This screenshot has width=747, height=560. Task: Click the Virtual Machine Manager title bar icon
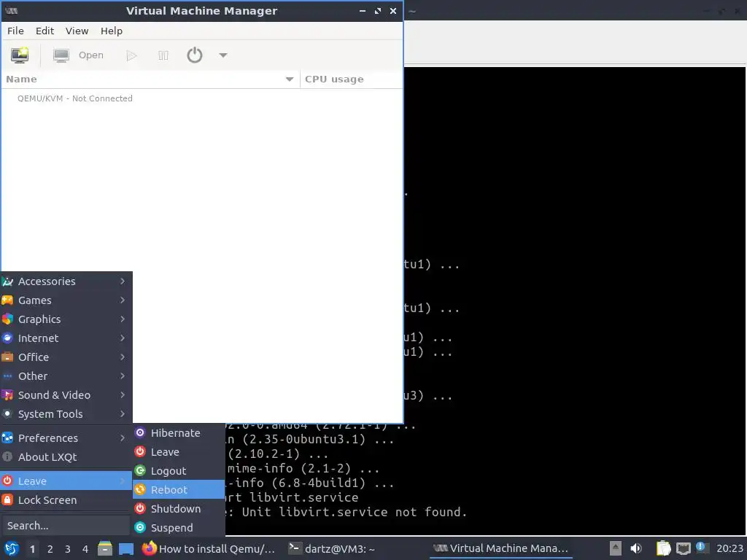[12, 11]
